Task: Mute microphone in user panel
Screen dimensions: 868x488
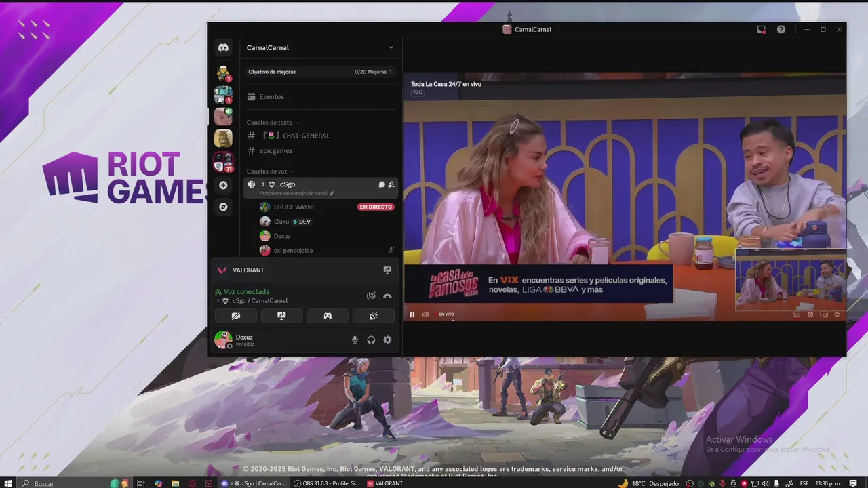Action: click(355, 340)
